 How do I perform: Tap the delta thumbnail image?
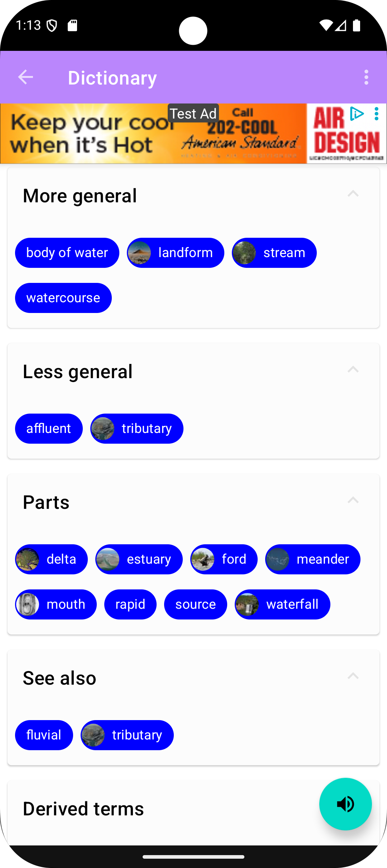point(28,559)
